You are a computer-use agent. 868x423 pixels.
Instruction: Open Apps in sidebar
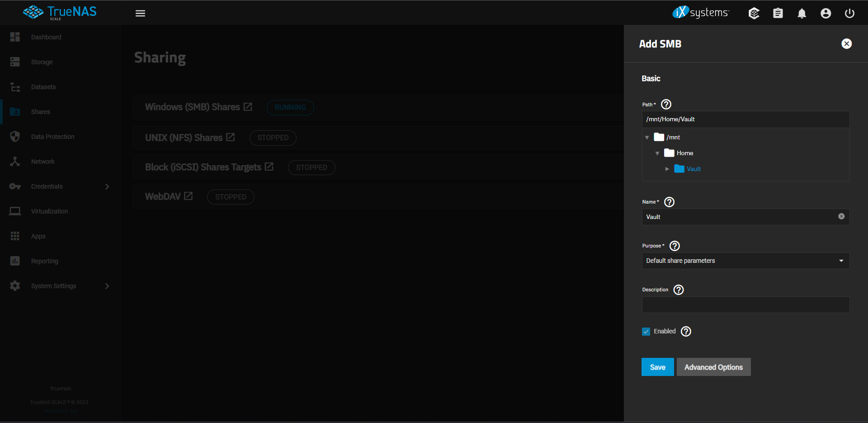[61, 236]
